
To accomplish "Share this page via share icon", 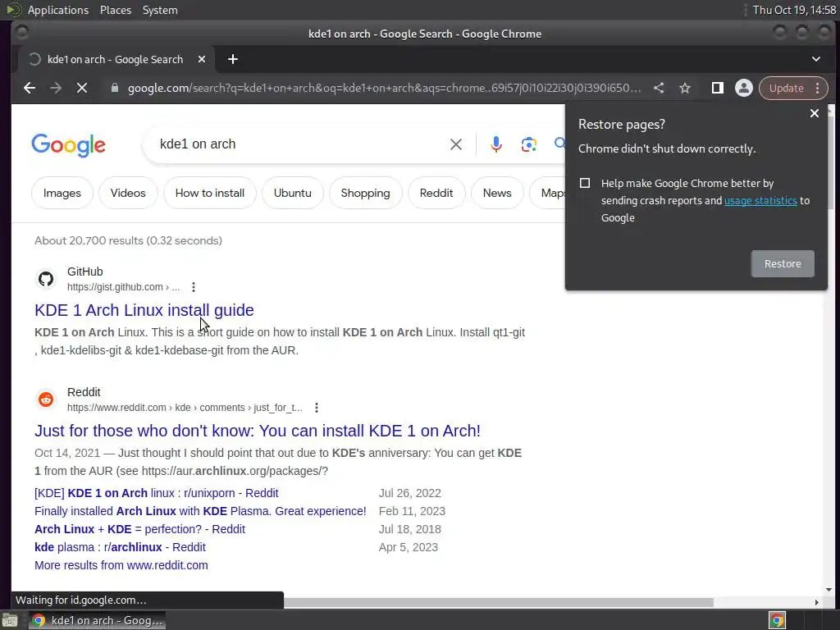I will click(x=659, y=88).
